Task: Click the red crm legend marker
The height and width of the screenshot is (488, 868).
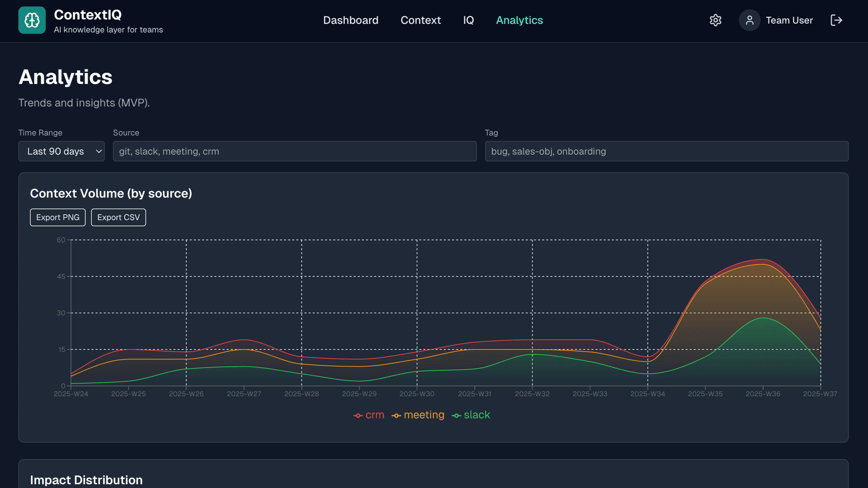Action: coord(358,415)
